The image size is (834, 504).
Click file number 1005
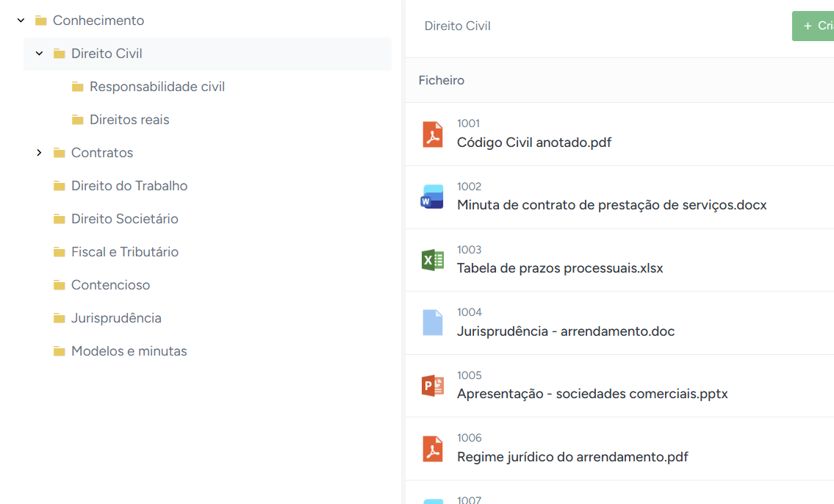pyautogui.click(x=469, y=375)
